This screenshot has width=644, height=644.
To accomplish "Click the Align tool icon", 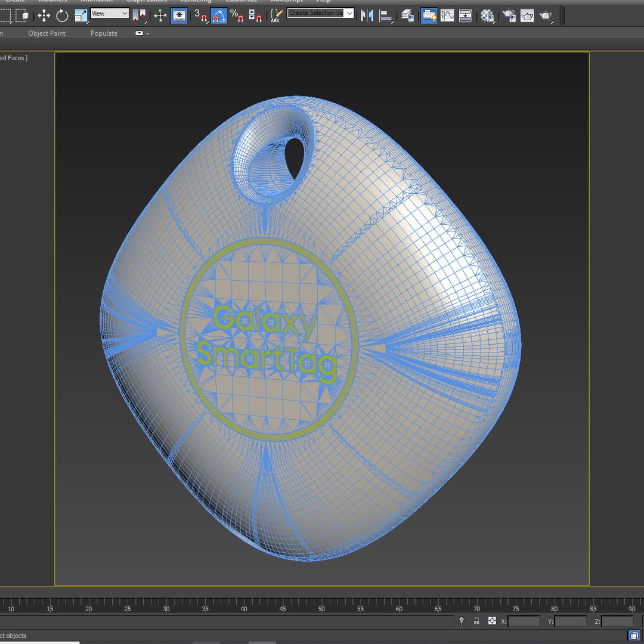I will (x=385, y=16).
